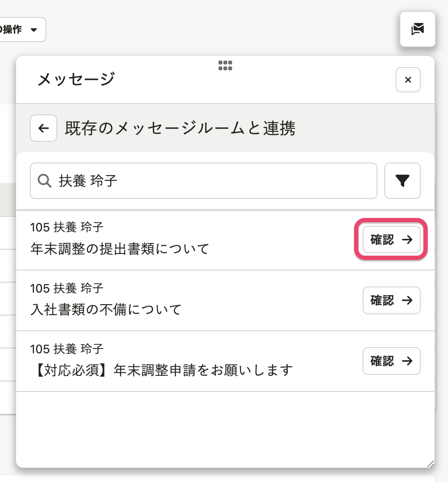Select the 【対応必須】年末調整申請をお願いします room title
448x482 pixels.
[162, 370]
